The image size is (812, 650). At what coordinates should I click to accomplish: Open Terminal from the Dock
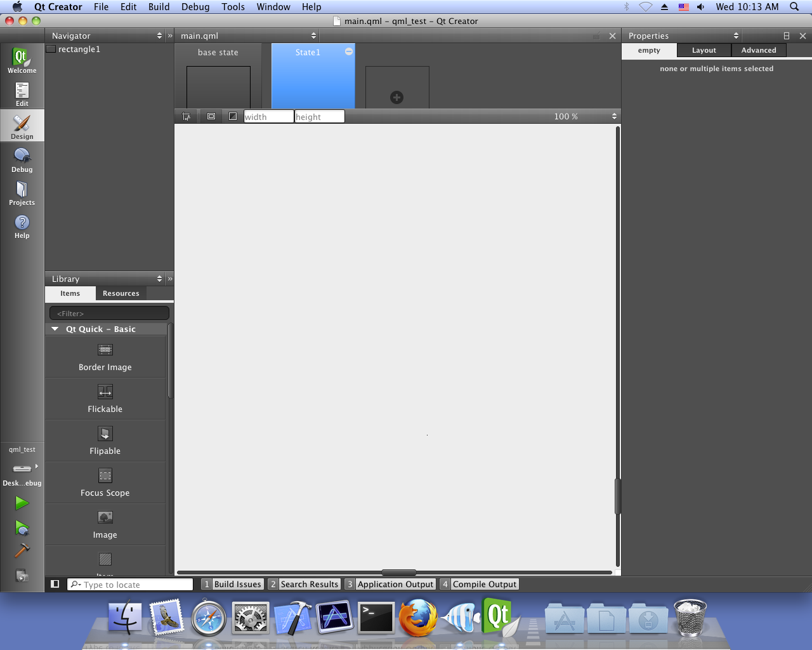coord(376,618)
